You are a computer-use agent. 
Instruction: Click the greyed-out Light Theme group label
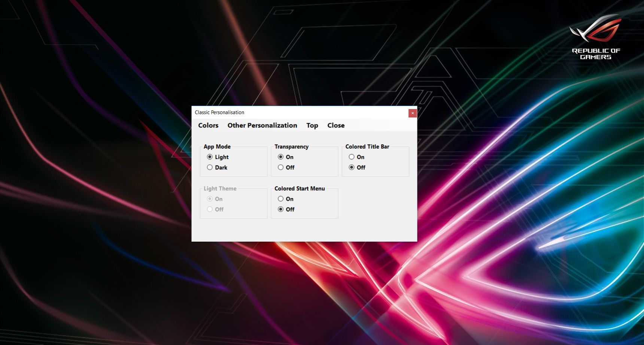pyautogui.click(x=220, y=189)
